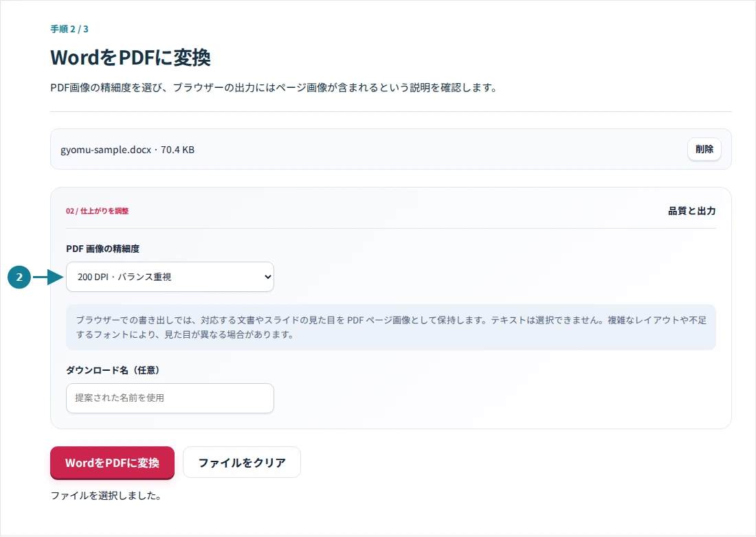Click the ダウンロード名（任意） field label
Viewport: 756px width, 537px height.
coord(113,370)
